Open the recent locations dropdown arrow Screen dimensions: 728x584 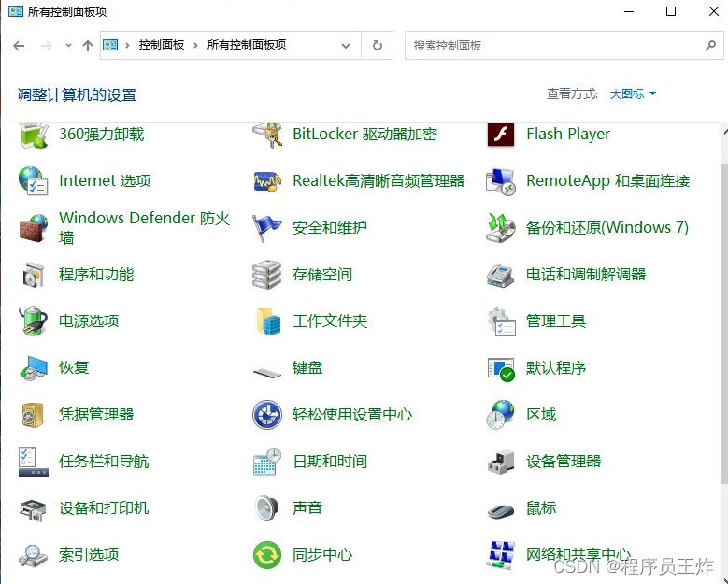[69, 46]
